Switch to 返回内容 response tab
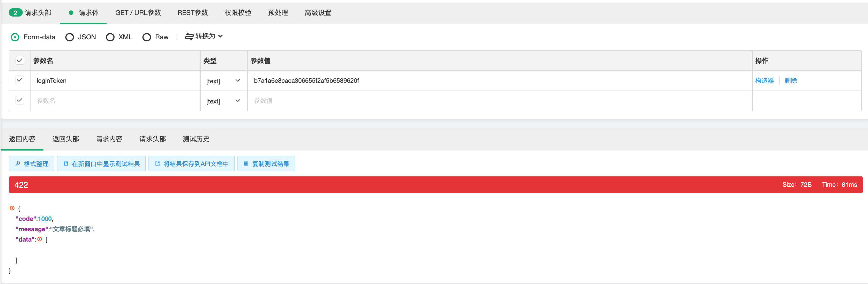The image size is (868, 284). (22, 139)
